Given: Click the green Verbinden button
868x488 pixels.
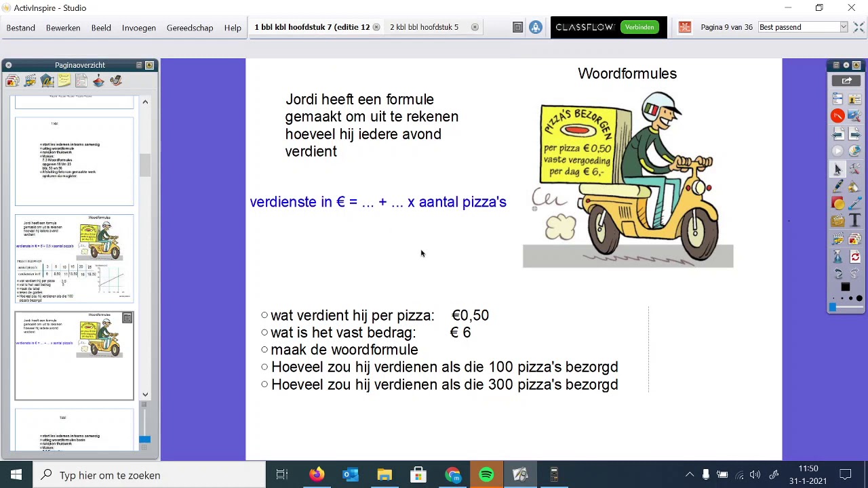Looking at the screenshot, I should point(639,27).
